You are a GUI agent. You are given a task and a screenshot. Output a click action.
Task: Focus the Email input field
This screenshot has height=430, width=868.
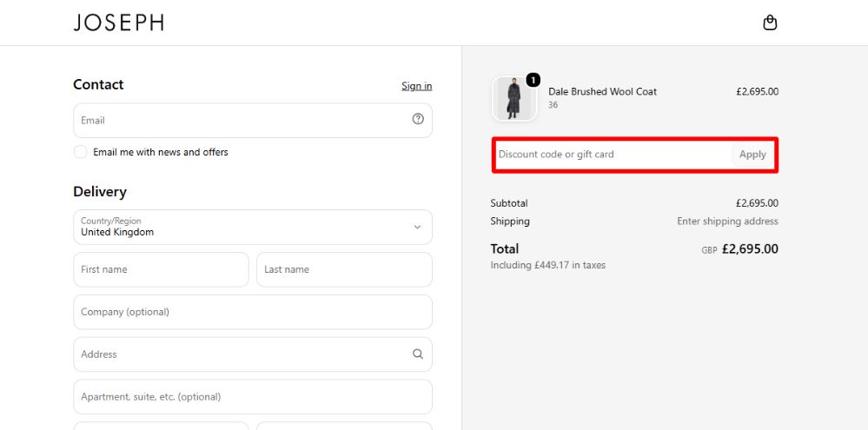[253, 120]
